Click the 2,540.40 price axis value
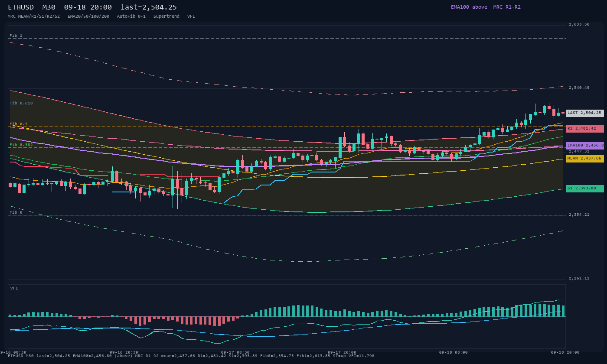This screenshot has width=607, height=364. click(x=579, y=88)
